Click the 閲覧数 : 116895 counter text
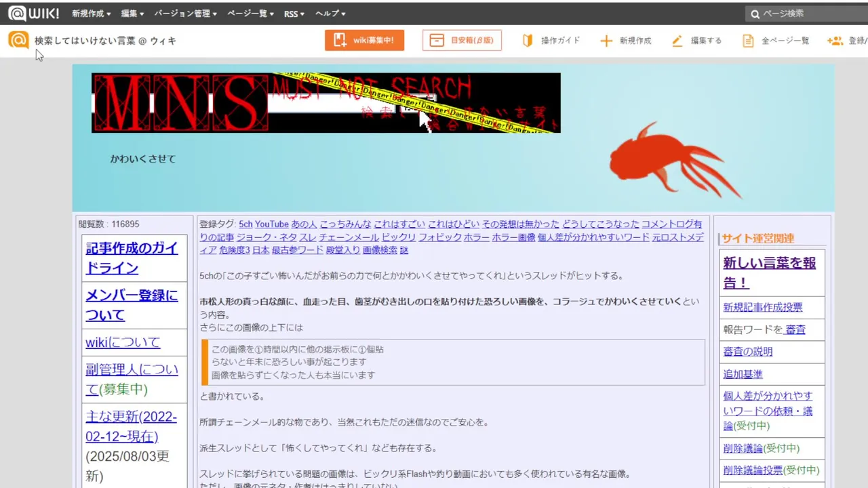The width and height of the screenshot is (868, 488). coord(108,224)
